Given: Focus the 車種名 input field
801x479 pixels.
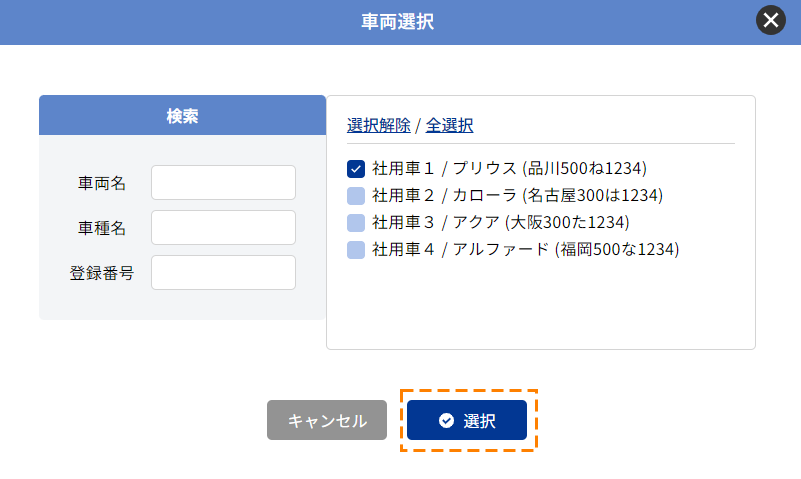Looking at the screenshot, I should click(x=223, y=227).
